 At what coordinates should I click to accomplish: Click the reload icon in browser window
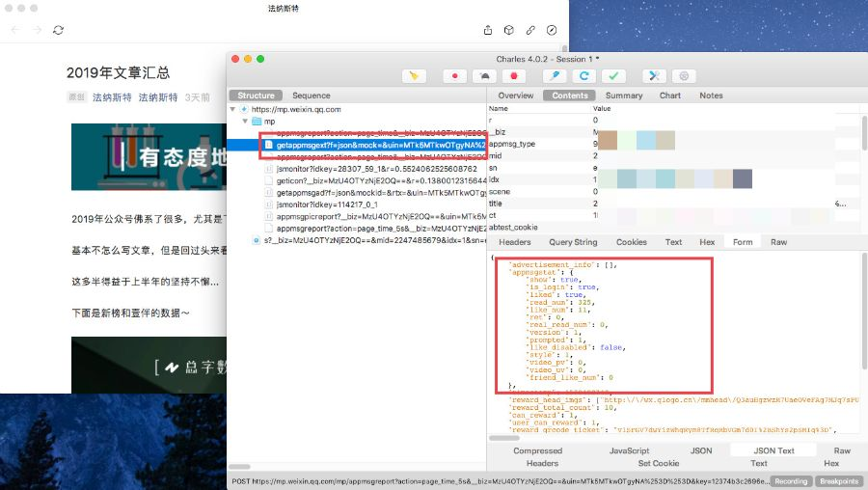58,30
